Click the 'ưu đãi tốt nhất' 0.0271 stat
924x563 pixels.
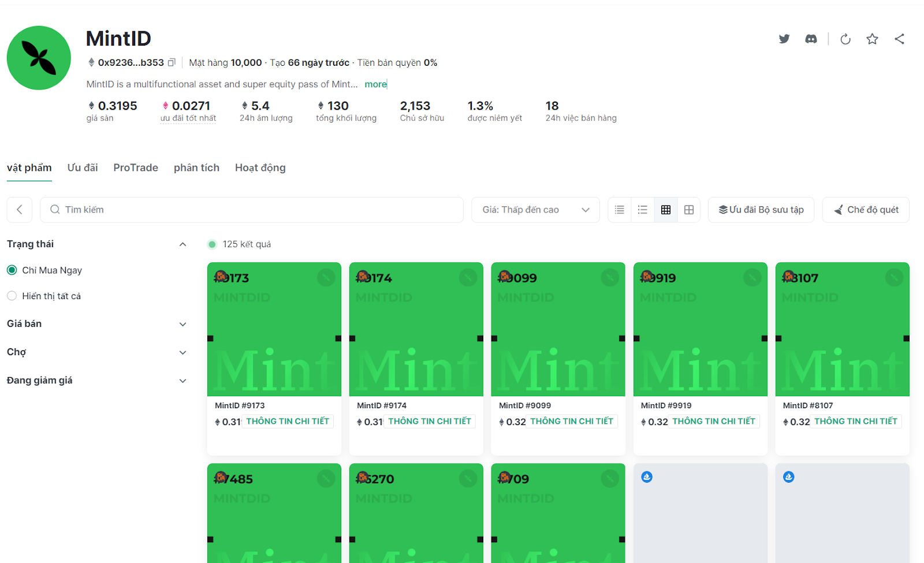pyautogui.click(x=188, y=111)
